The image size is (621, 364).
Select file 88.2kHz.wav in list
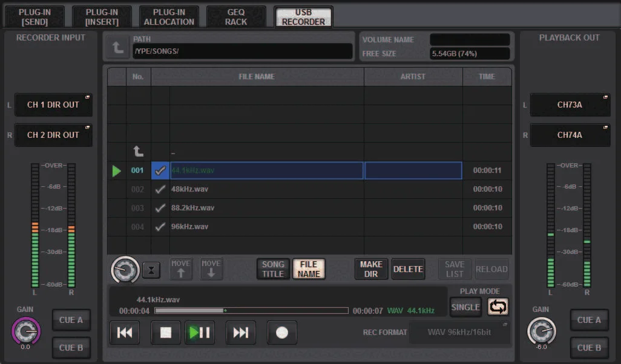pos(266,208)
